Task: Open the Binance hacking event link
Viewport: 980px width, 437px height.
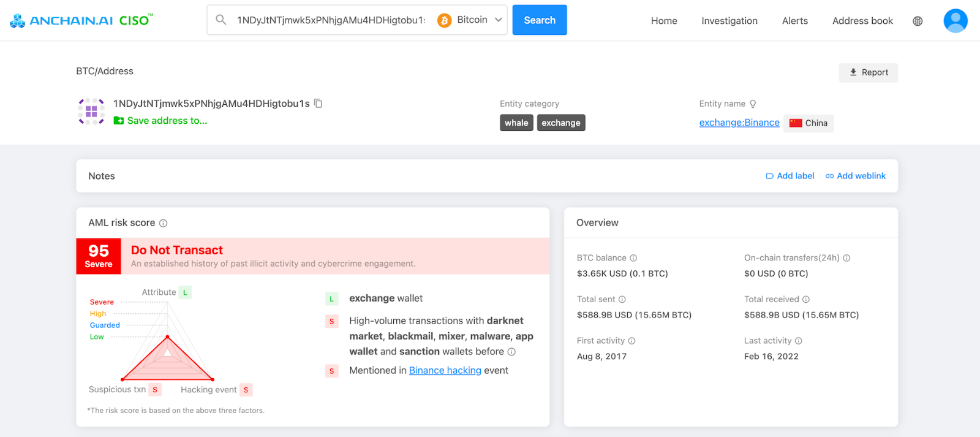Action: pos(445,371)
